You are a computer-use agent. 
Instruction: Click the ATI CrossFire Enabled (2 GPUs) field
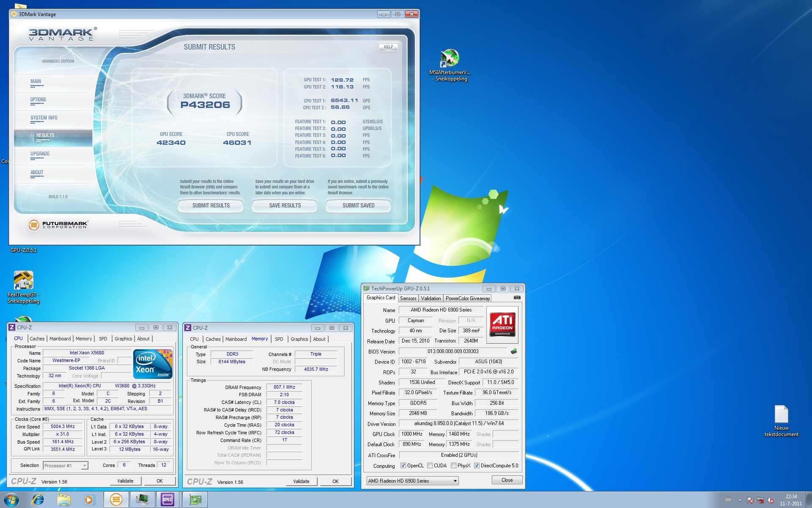coord(459,455)
